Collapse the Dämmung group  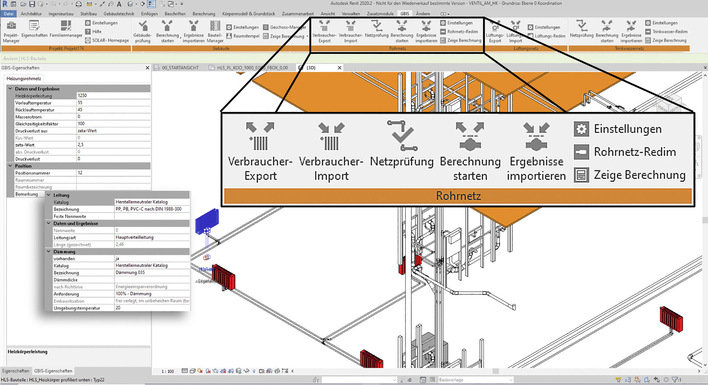49,251
